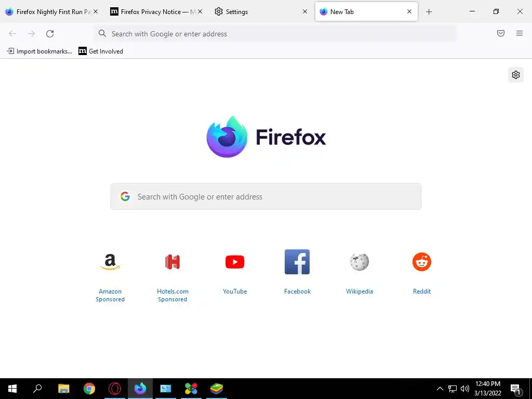The image size is (532, 399).
Task: Click Firefox Nightly taskbar icon
Action: tap(140, 389)
